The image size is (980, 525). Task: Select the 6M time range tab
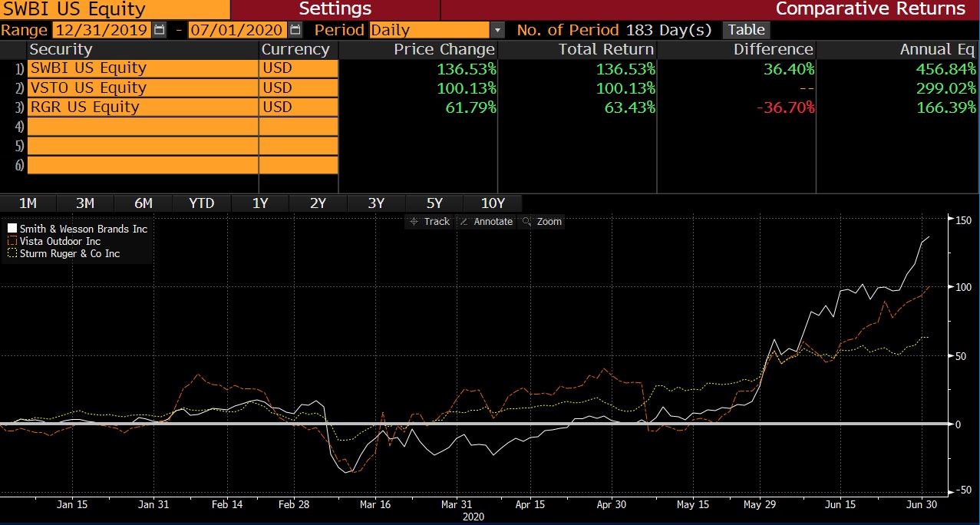[144, 203]
